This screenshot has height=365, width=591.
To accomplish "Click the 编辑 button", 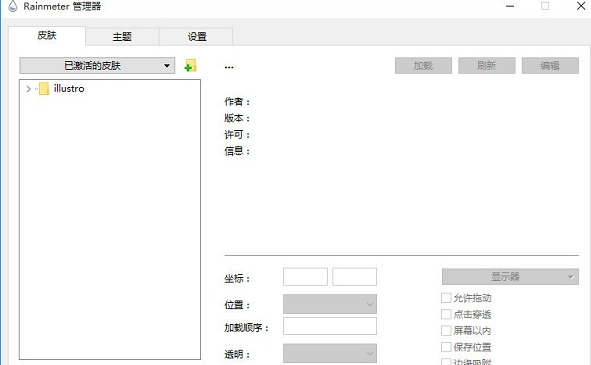I will (x=550, y=66).
